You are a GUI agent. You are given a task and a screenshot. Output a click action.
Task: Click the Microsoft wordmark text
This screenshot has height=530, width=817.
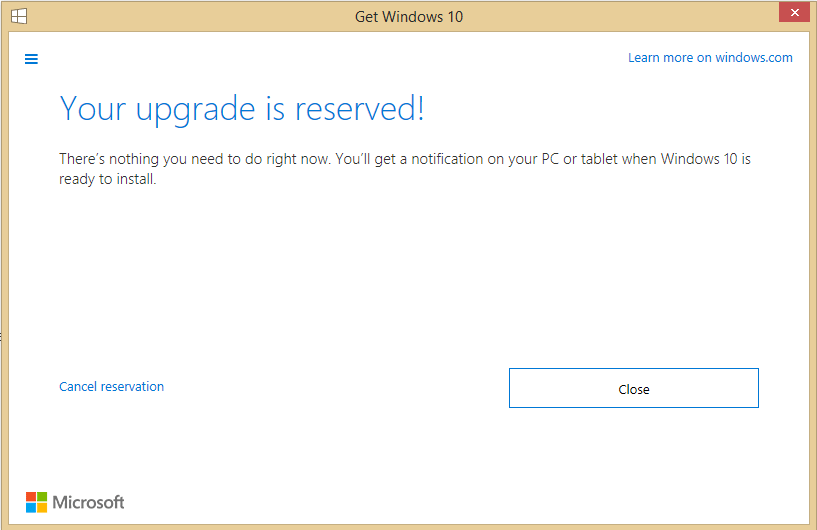click(88, 502)
